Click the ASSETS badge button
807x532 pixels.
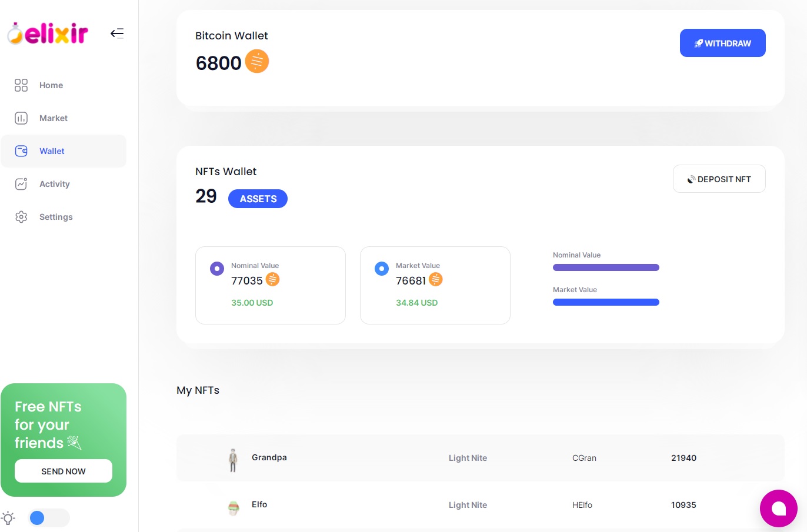pos(258,199)
